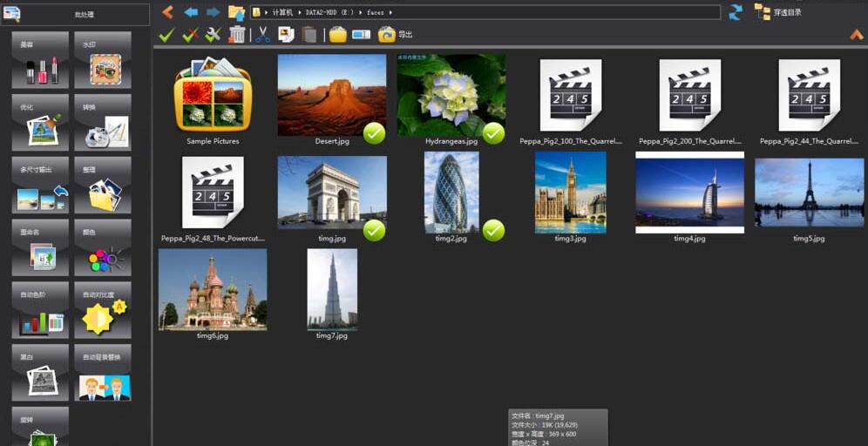Click the trash can delete icon
Viewport: 868px width, 446px height.
[x=237, y=35]
